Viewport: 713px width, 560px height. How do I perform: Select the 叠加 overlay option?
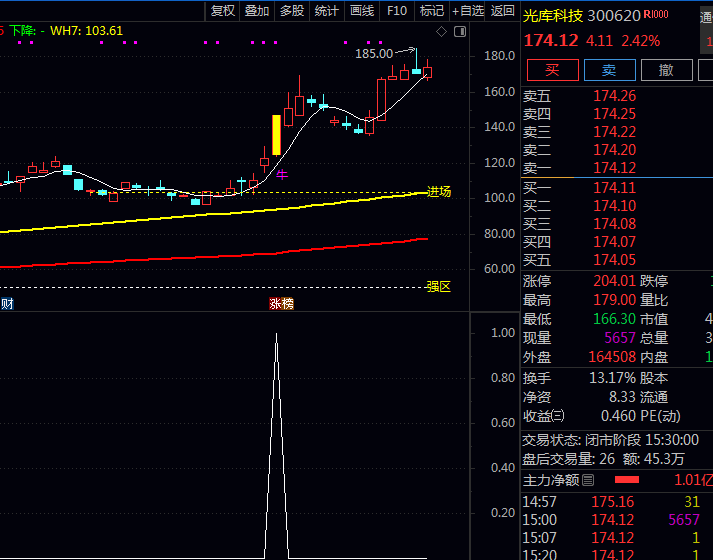coord(257,11)
